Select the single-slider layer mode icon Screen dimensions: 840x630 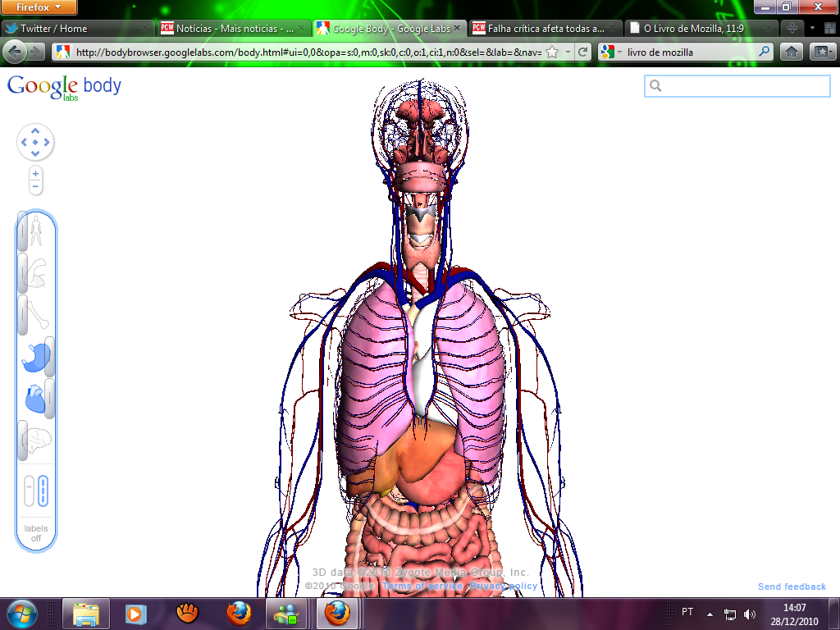(x=29, y=491)
